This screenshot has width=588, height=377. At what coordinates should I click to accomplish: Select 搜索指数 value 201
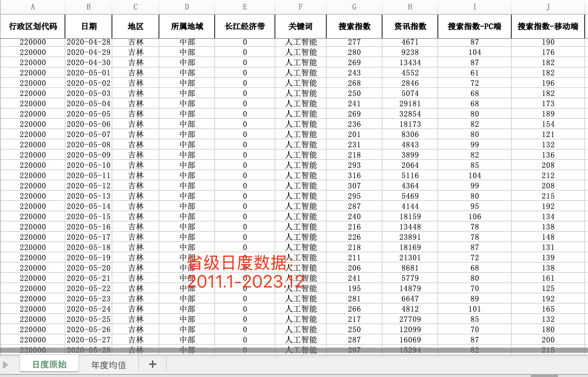pyautogui.click(x=354, y=134)
